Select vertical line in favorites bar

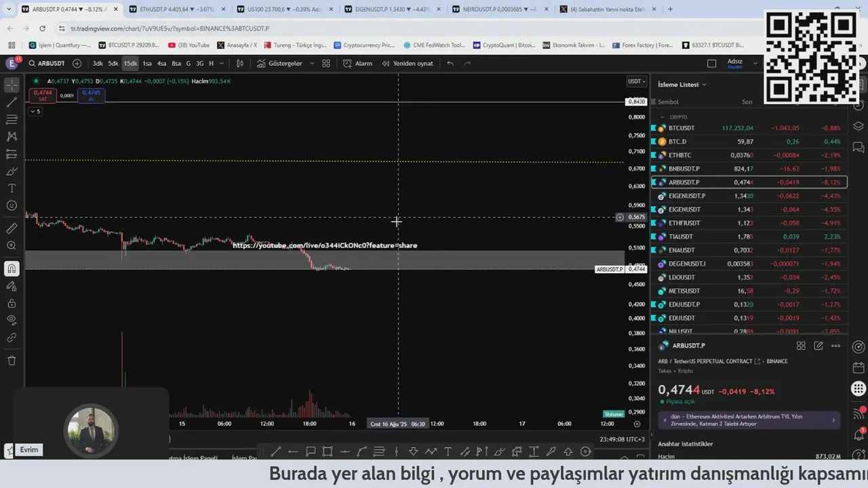click(396, 451)
